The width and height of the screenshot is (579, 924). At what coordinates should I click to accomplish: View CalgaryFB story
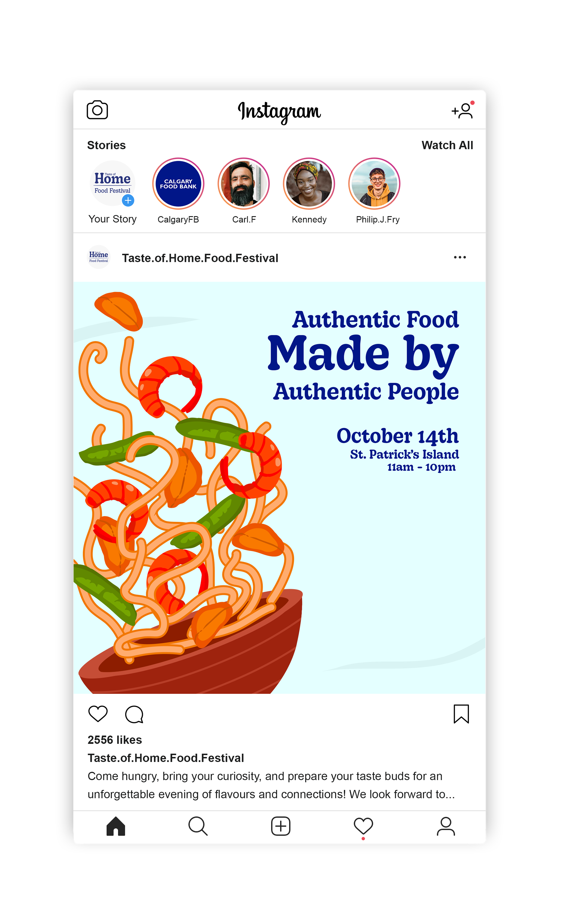[178, 183]
